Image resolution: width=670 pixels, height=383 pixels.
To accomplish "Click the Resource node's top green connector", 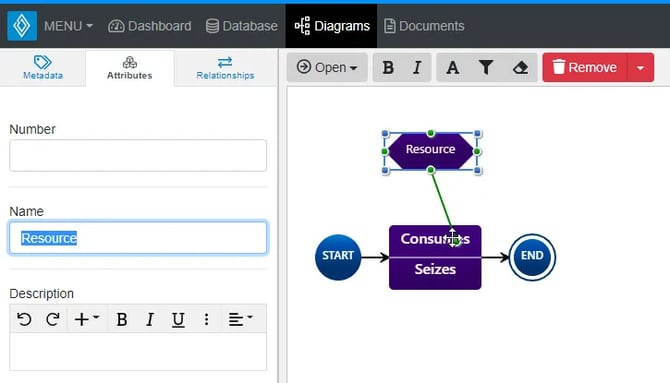I will (431, 133).
